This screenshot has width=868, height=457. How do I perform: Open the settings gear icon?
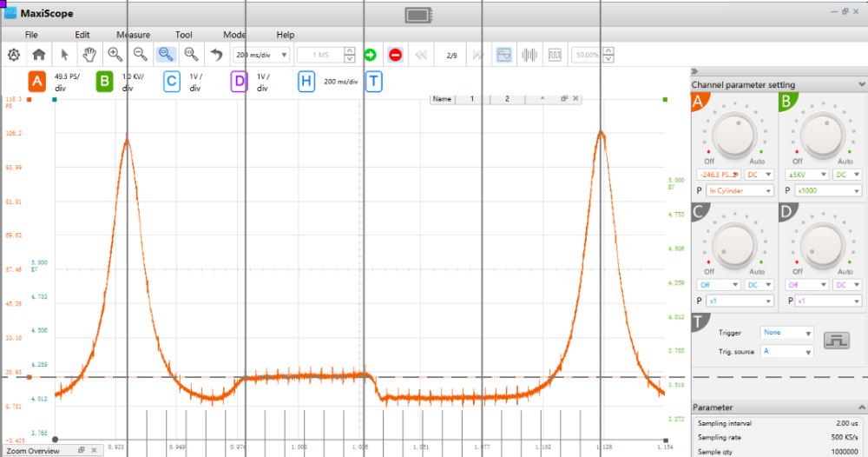[14, 55]
